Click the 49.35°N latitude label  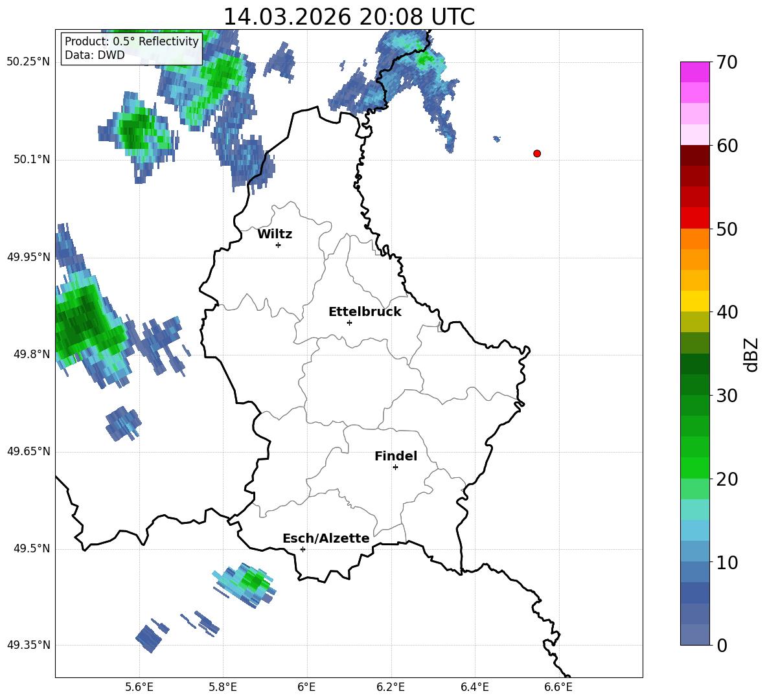click(x=29, y=645)
